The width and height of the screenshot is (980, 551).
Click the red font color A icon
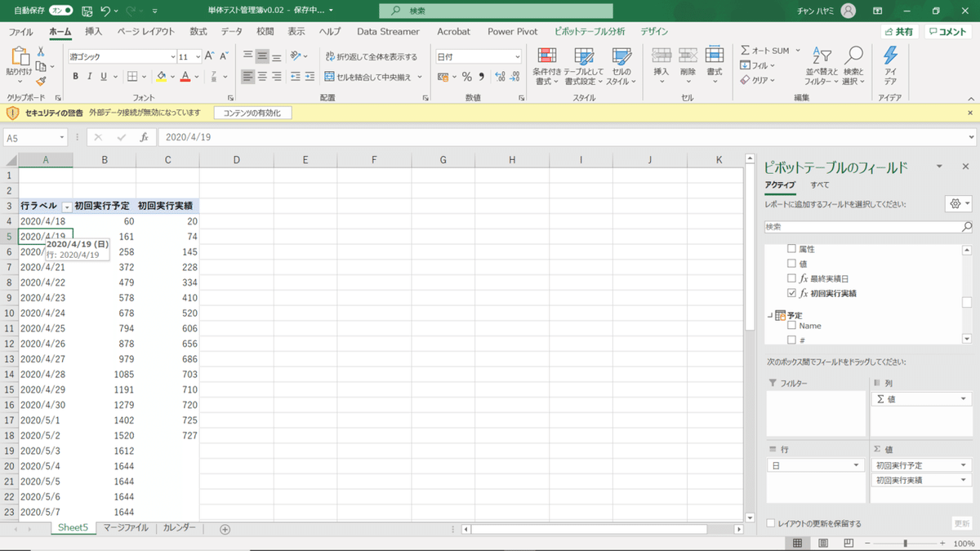(185, 77)
